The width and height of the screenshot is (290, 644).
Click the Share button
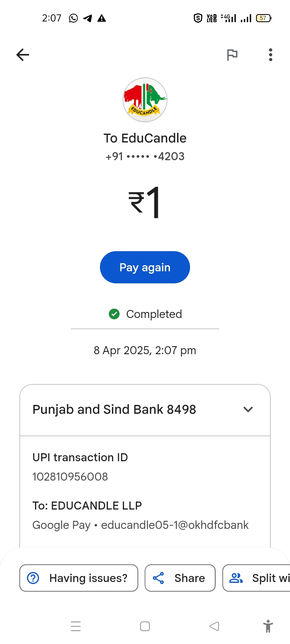[180, 578]
